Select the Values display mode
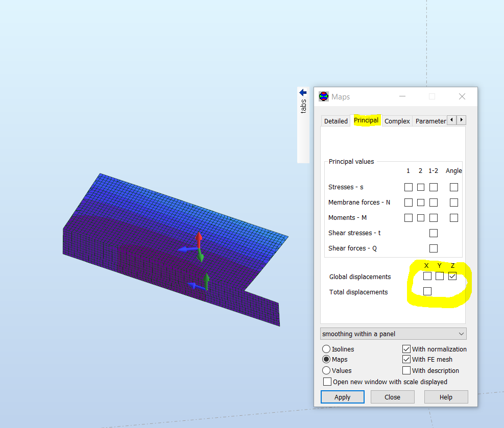Screen dimensions: 504x428 pyautogui.click(x=326, y=370)
